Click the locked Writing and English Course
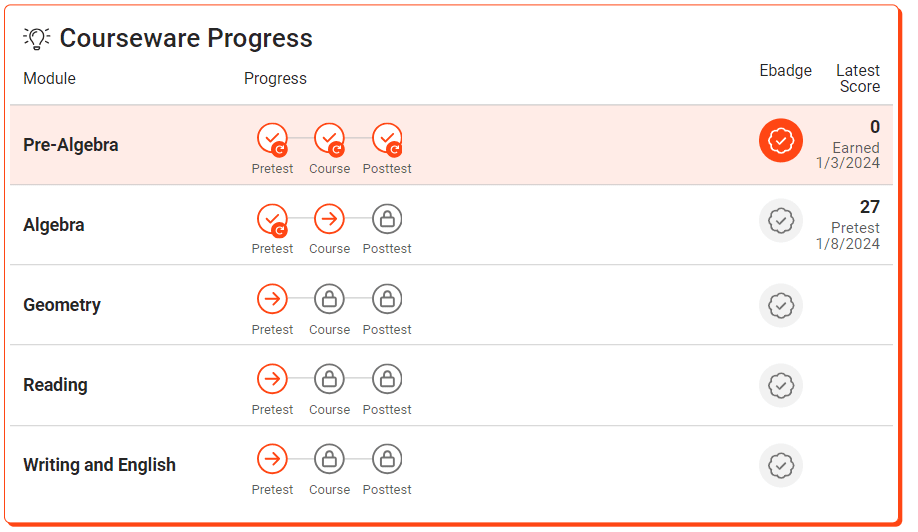Screen dimensions: 918x532 tap(329, 459)
